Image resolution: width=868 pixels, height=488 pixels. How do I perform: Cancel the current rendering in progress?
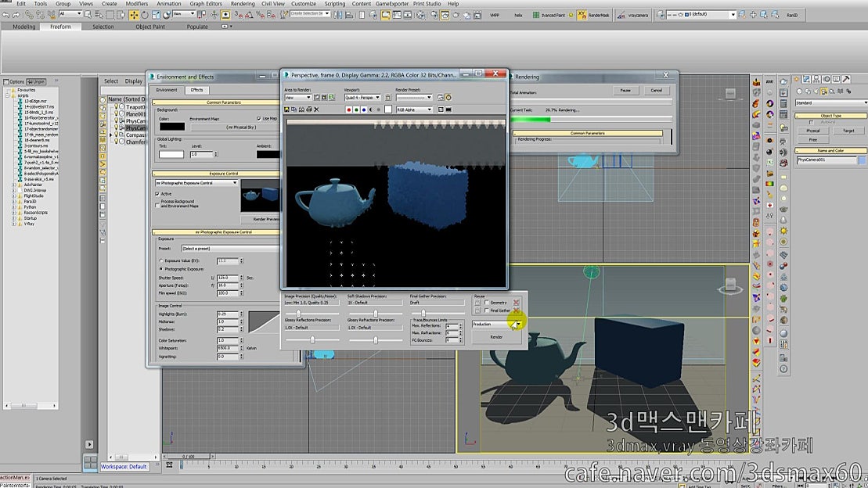[x=656, y=89]
